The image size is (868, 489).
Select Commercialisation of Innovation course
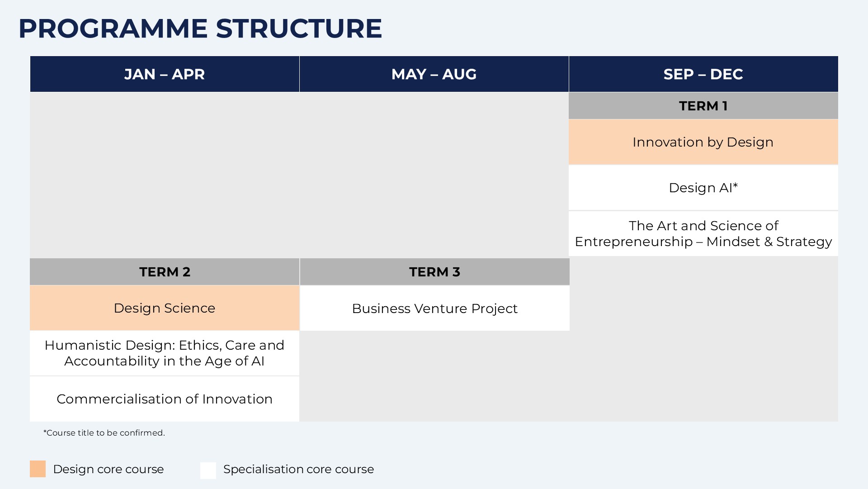[x=165, y=399]
